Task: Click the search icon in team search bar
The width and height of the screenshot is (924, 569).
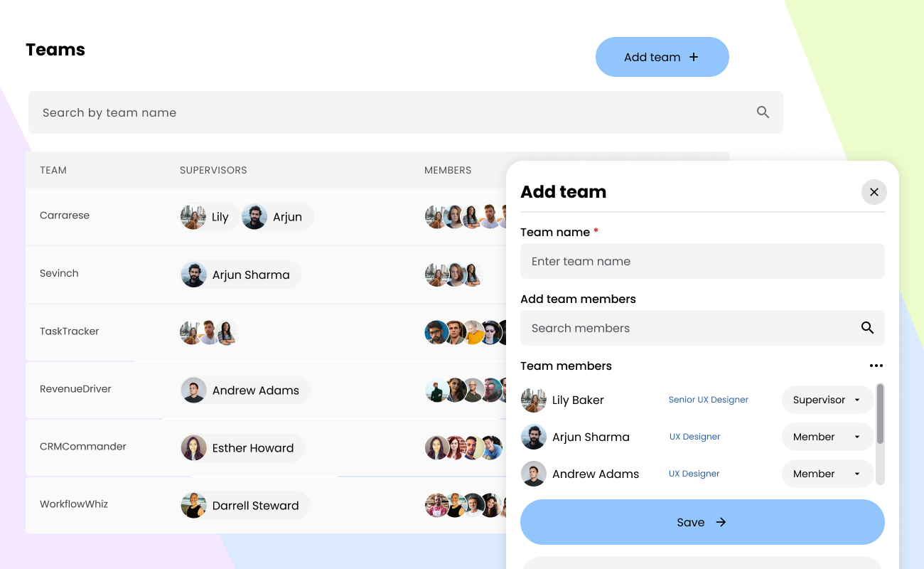Action: [763, 112]
